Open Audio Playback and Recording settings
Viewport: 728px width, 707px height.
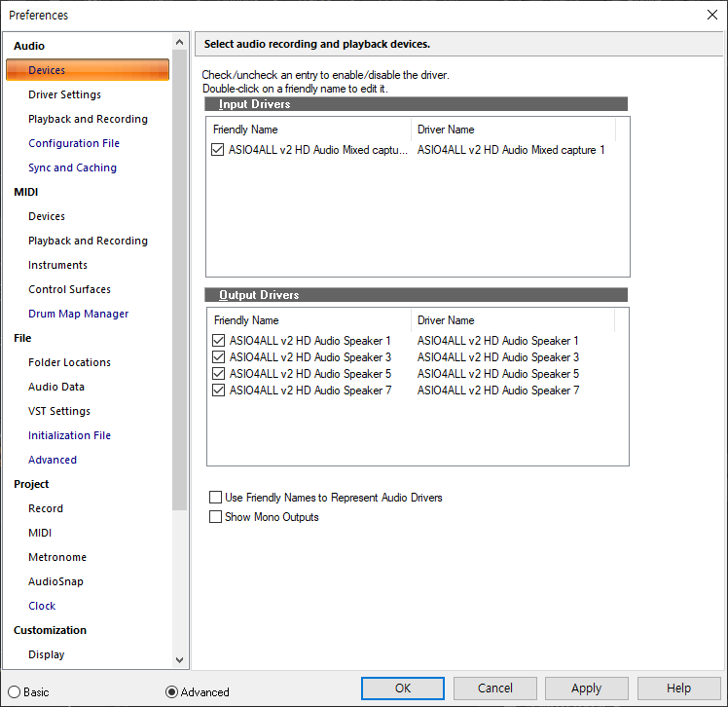coord(88,119)
